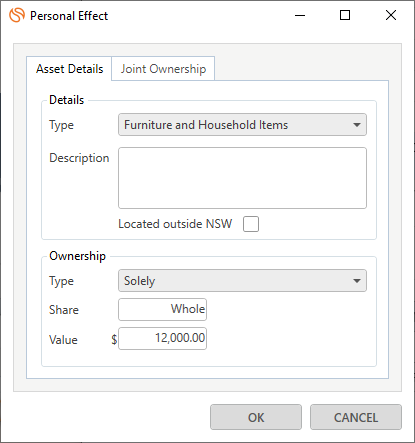Image resolution: width=415 pixels, height=443 pixels.
Task: Open the Details Type dropdown
Action: tap(357, 125)
